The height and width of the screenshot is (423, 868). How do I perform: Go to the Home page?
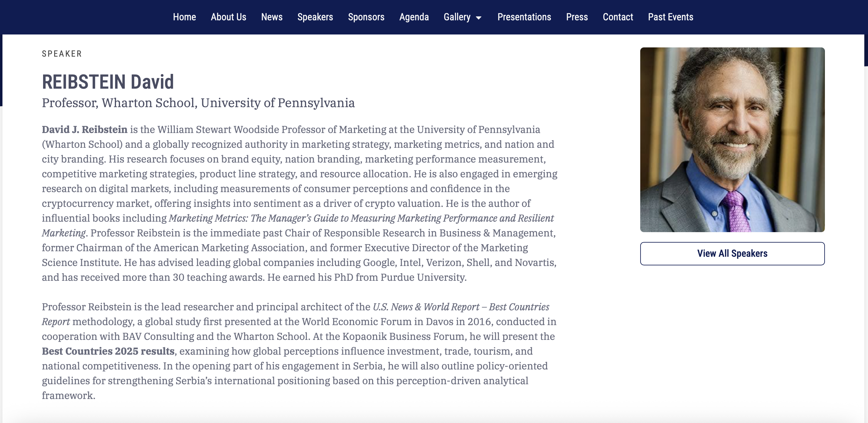click(184, 17)
